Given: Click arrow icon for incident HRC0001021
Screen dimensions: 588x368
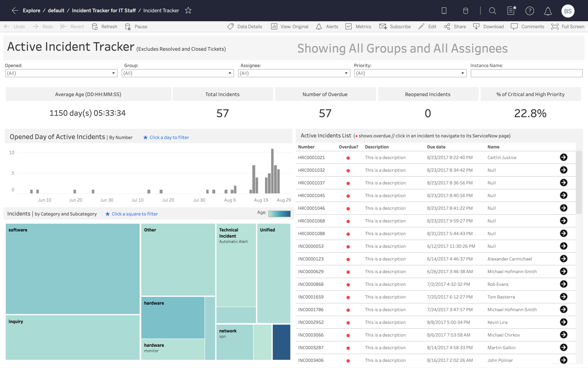Looking at the screenshot, I should click(563, 157).
